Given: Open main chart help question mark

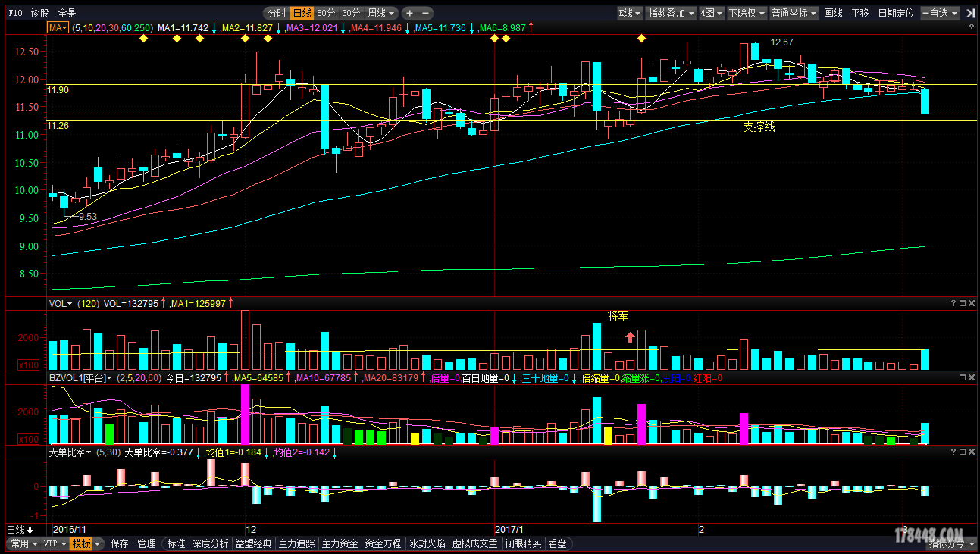Looking at the screenshot, I should click(972, 27).
